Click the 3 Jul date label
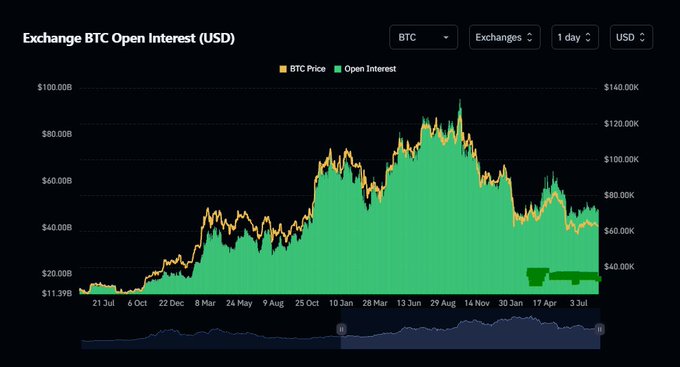 (x=578, y=303)
